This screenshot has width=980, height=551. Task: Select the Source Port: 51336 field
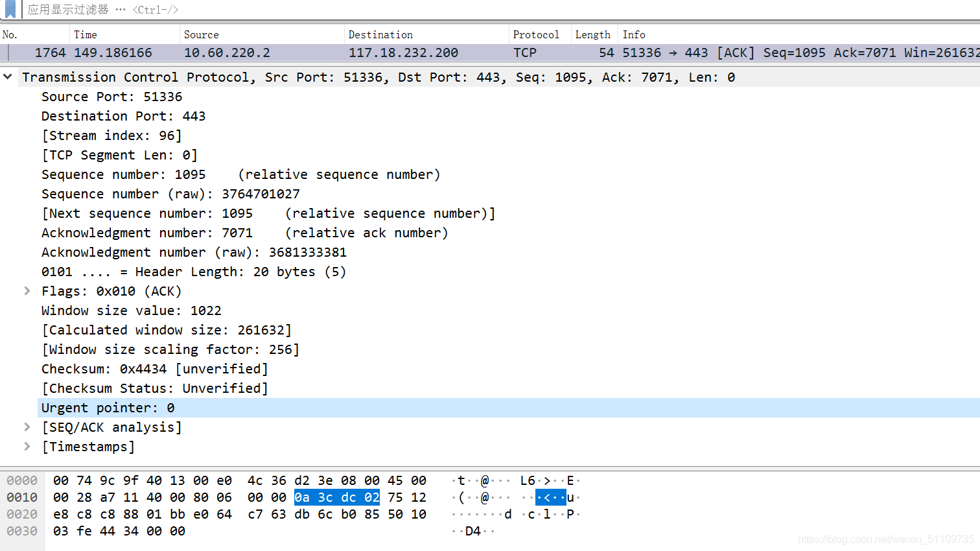click(111, 97)
